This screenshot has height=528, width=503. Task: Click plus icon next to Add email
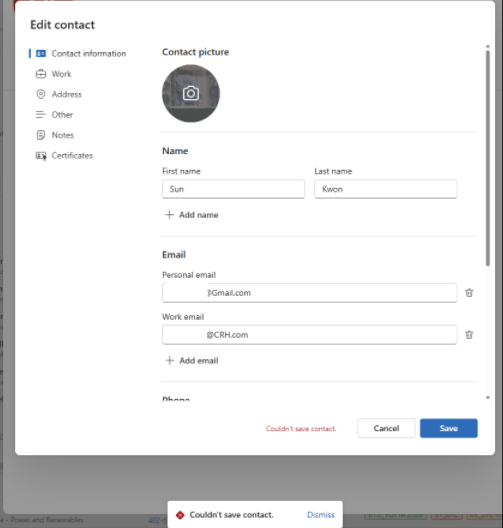pyautogui.click(x=170, y=361)
